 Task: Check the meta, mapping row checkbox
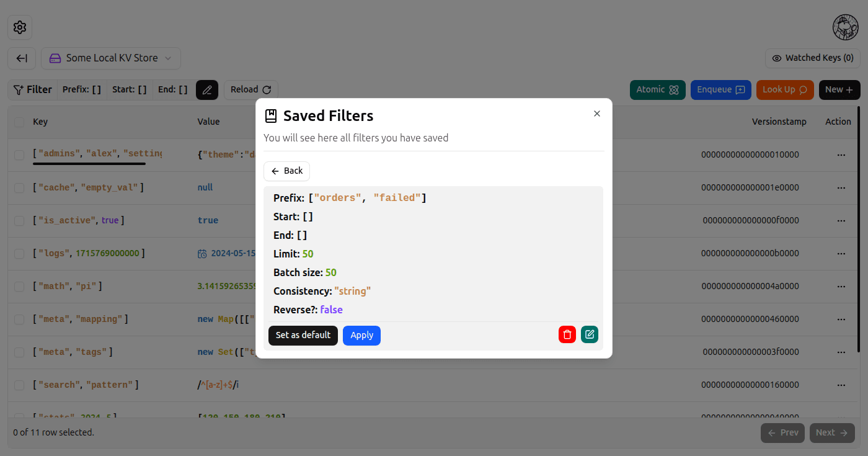click(19, 320)
